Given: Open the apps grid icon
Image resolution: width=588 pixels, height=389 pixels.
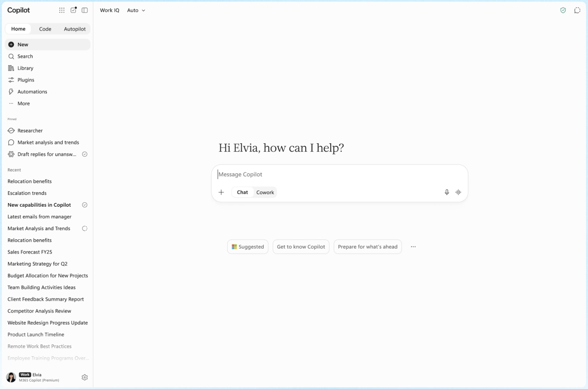Looking at the screenshot, I should click(62, 10).
